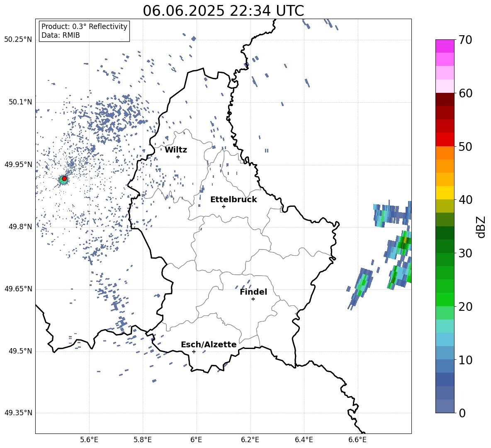Click the longitude label '6.6°E'
Image resolution: width=491 pixels, height=448 pixels.
click(357, 440)
